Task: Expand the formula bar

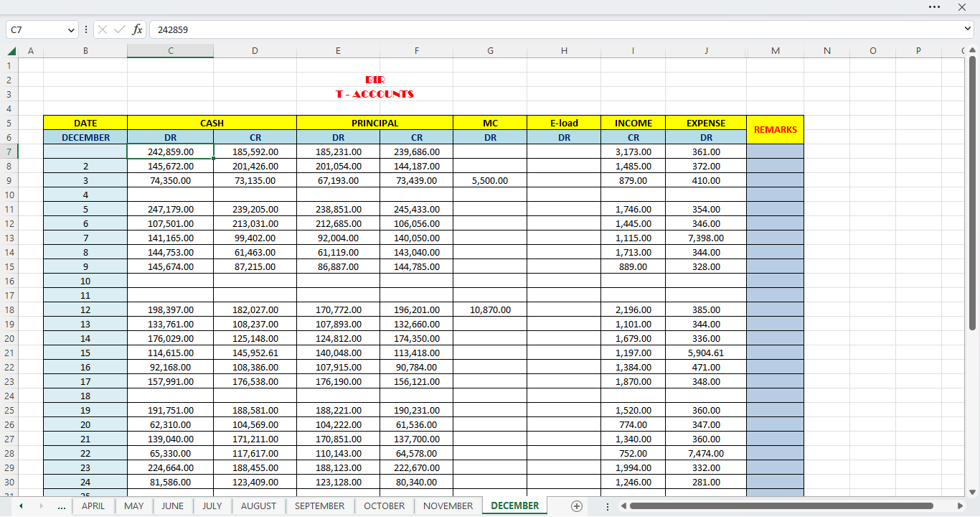Action: 968,29
